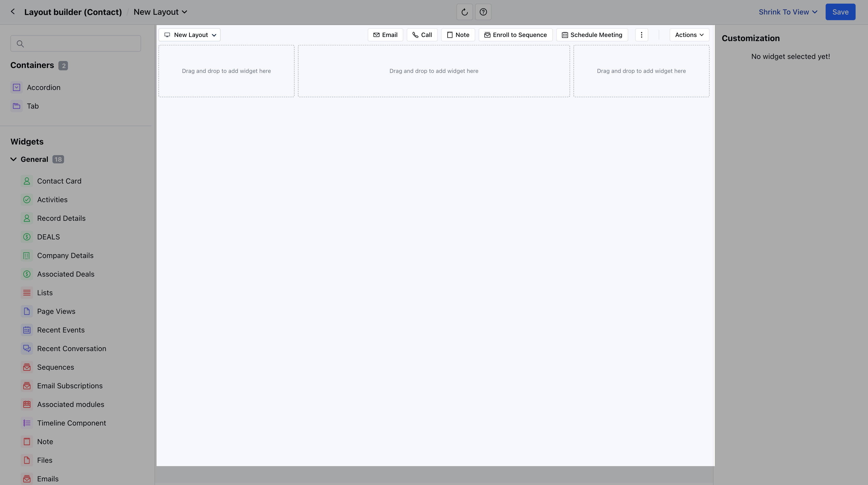This screenshot has height=485, width=868.
Task: Click the back arrow to exit builder
Action: 13,11
